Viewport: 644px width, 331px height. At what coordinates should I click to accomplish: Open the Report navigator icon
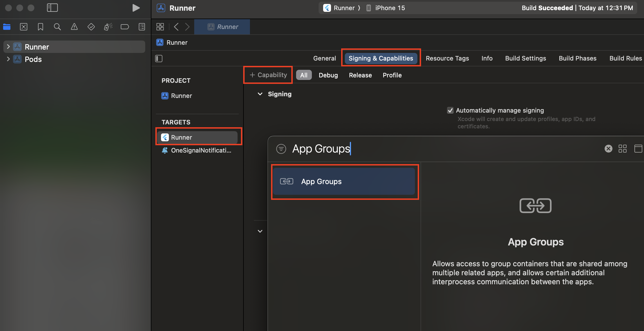(x=142, y=27)
